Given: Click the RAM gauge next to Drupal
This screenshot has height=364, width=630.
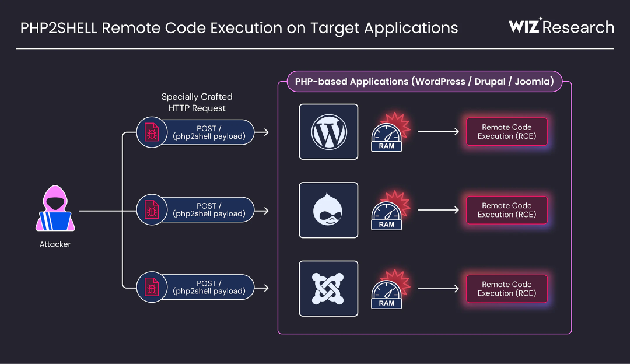Looking at the screenshot, I should coord(387,215).
